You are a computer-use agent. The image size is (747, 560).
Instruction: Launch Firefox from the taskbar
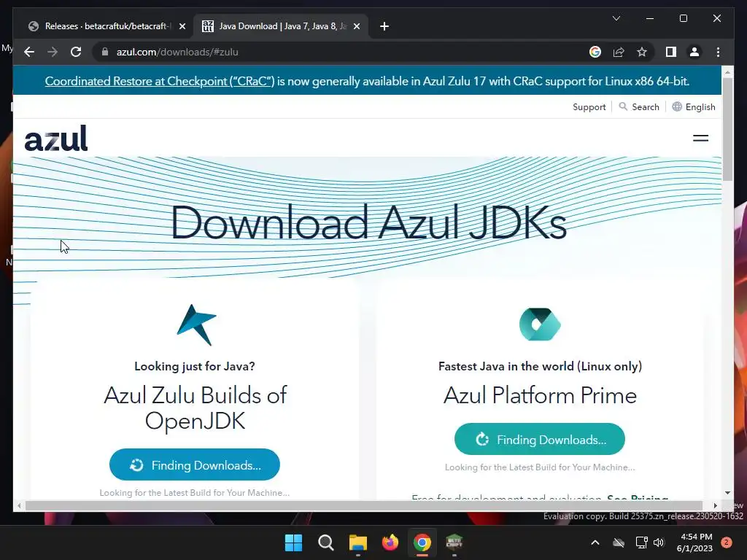[390, 542]
